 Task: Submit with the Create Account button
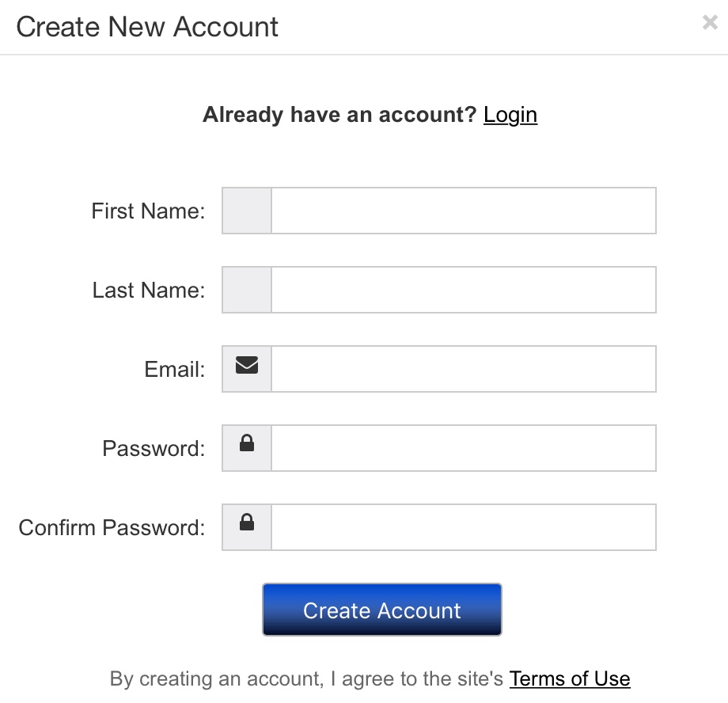(382, 610)
